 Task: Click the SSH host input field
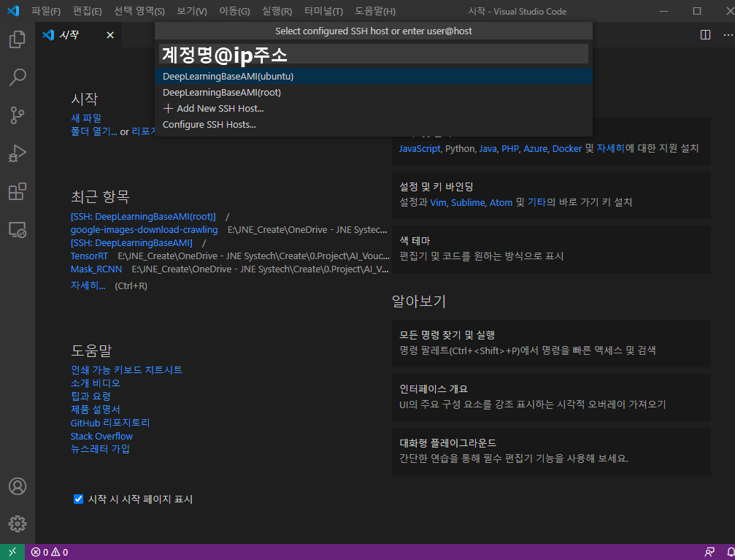pos(374,54)
